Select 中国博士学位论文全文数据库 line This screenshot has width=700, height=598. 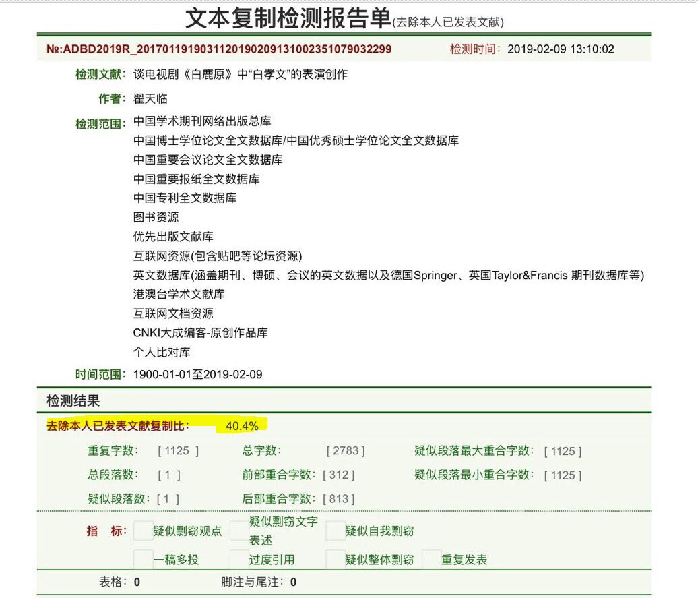click(296, 140)
